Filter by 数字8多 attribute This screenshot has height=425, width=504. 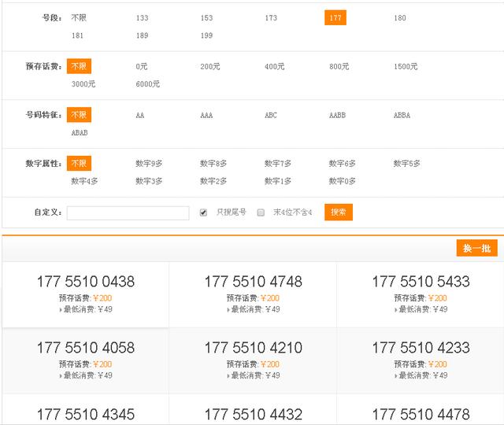point(213,164)
